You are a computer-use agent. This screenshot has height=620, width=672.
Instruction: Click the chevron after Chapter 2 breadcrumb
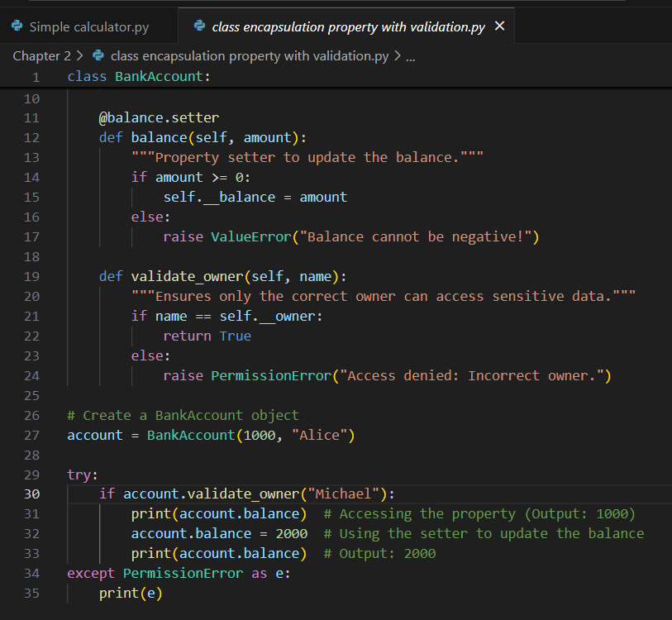[x=79, y=56]
